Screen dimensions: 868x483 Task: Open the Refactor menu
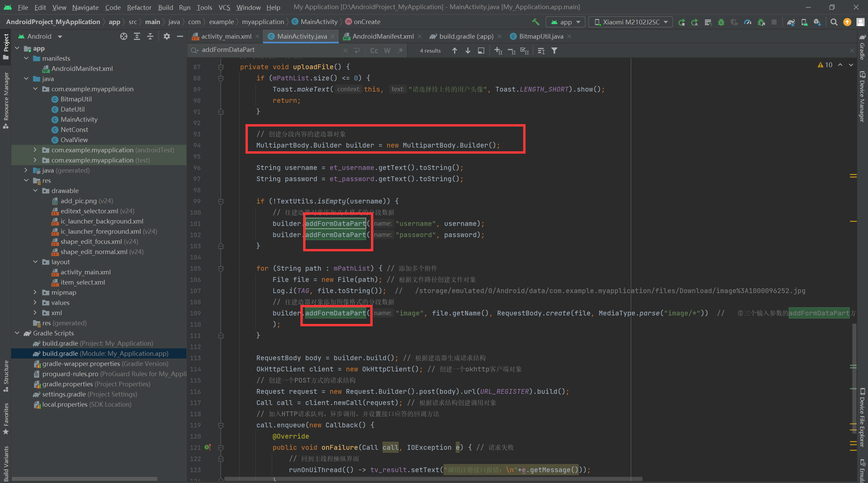(139, 7)
